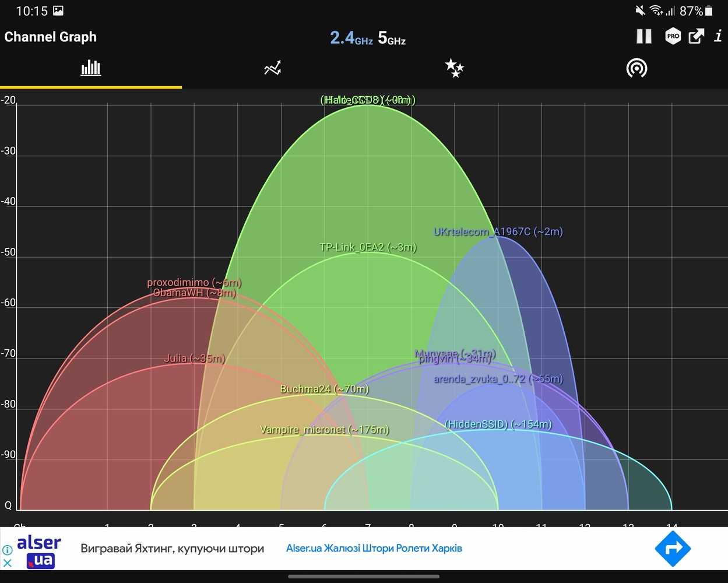Tap the share/export icon
Image resolution: width=728 pixels, height=583 pixels.
[696, 37]
